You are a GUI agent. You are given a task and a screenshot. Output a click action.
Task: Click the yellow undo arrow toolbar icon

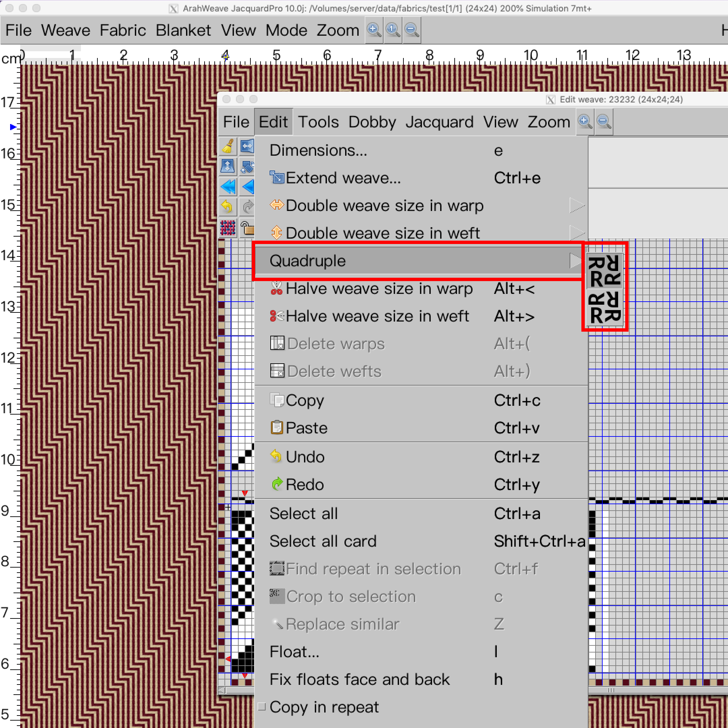228,207
